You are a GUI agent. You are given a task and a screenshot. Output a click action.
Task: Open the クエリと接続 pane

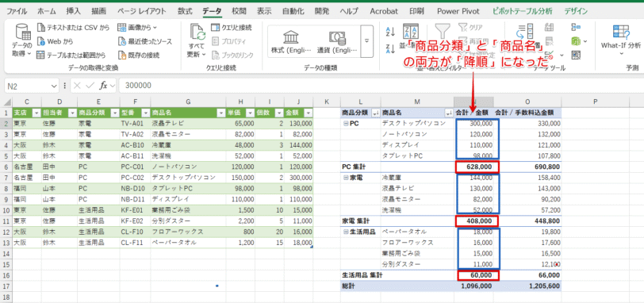(x=232, y=28)
